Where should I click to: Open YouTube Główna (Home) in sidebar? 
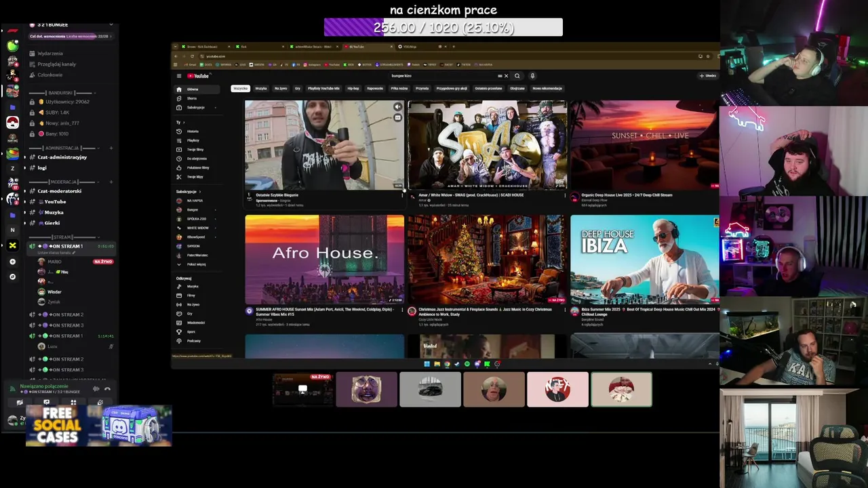[x=197, y=89]
